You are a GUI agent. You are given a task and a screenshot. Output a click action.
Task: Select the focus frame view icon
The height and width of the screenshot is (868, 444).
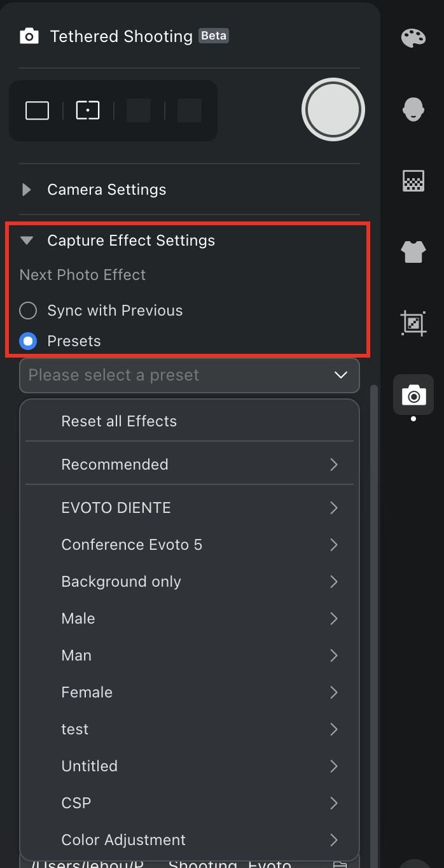coord(88,111)
